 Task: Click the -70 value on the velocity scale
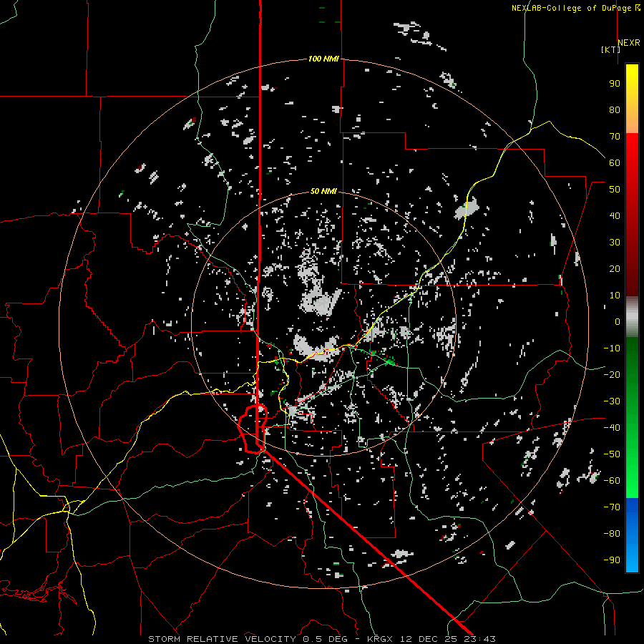coord(612,507)
